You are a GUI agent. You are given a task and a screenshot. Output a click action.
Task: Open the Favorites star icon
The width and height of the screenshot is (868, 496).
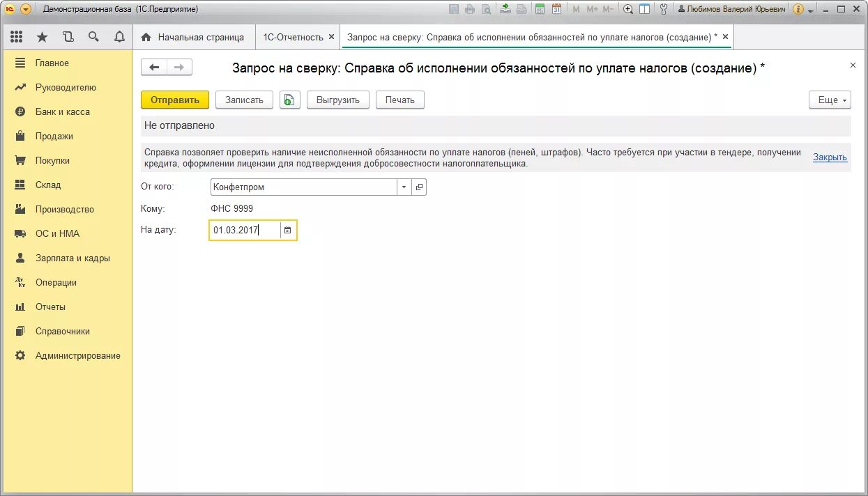tap(42, 37)
